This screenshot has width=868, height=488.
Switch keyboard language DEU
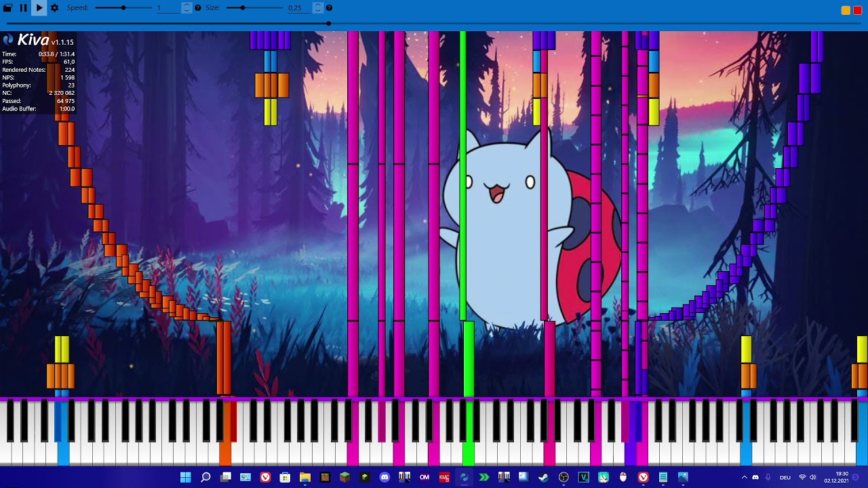point(785,477)
